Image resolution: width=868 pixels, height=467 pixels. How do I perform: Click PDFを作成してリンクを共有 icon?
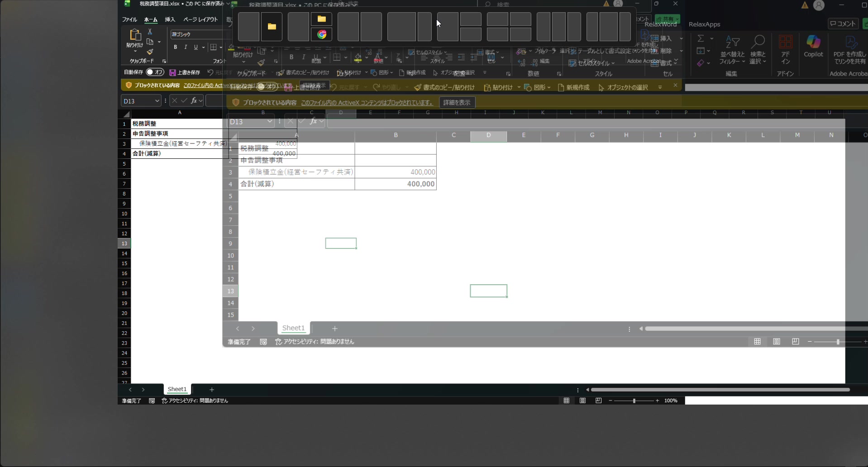coord(849,49)
